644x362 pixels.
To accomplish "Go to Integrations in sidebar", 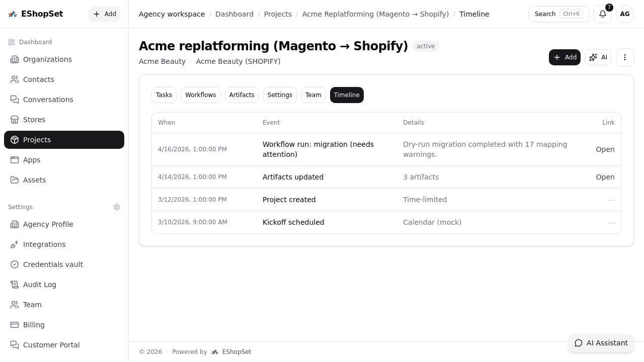I will (x=44, y=244).
